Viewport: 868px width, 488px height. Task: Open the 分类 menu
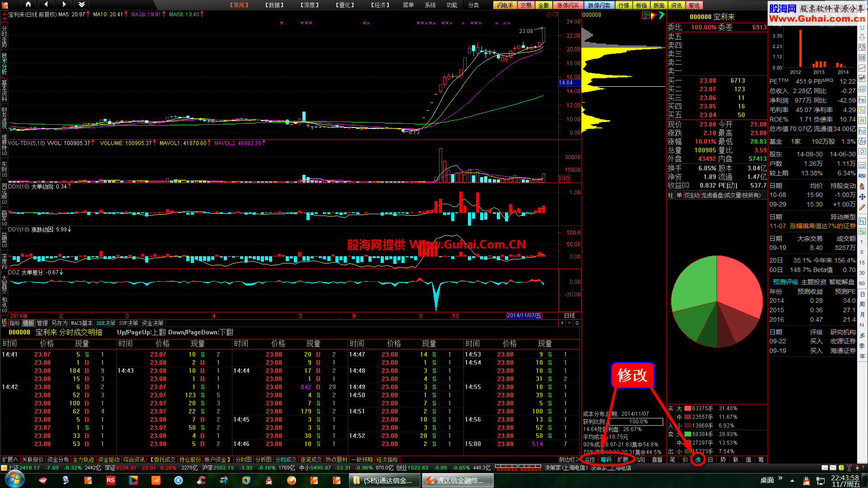coord(473,5)
